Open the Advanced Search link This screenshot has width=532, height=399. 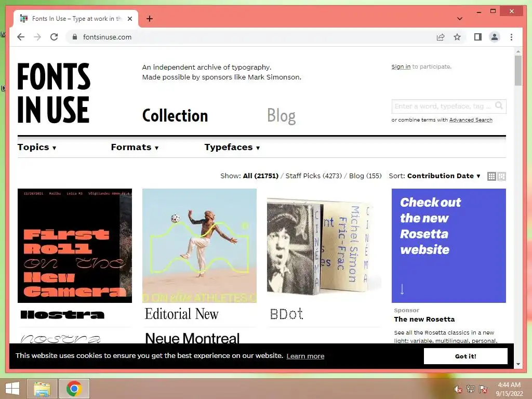(471, 120)
